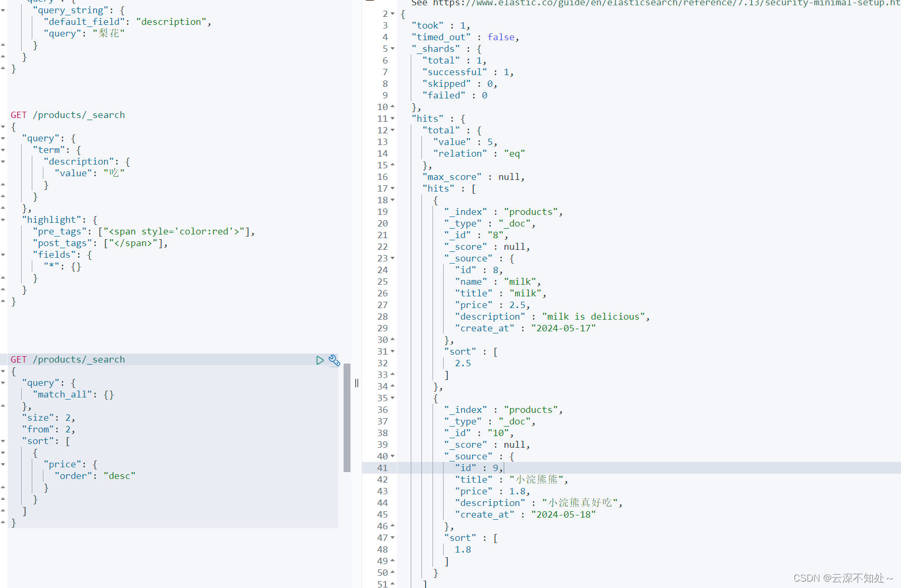Click the "GET /products/_search" line of match_all request
The width and height of the screenshot is (901, 588).
coord(68,360)
